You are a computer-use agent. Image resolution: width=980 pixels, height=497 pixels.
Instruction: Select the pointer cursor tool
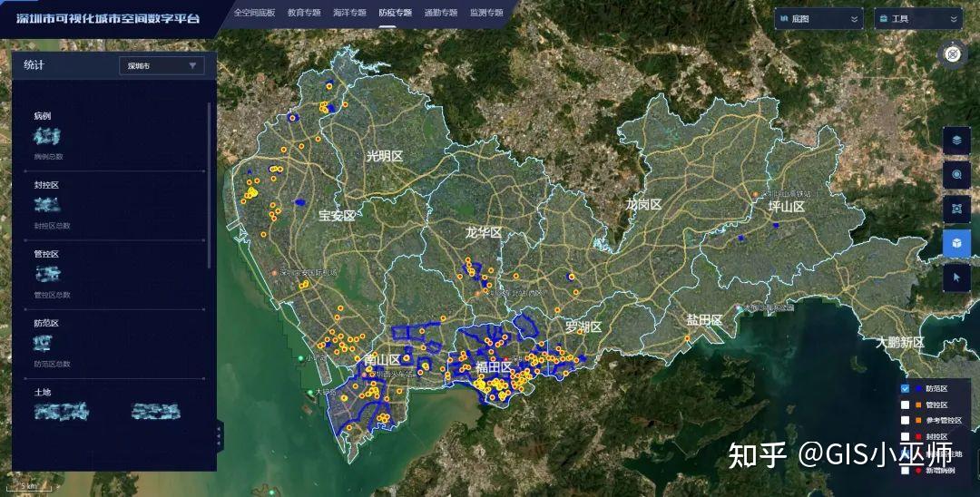[x=956, y=278]
